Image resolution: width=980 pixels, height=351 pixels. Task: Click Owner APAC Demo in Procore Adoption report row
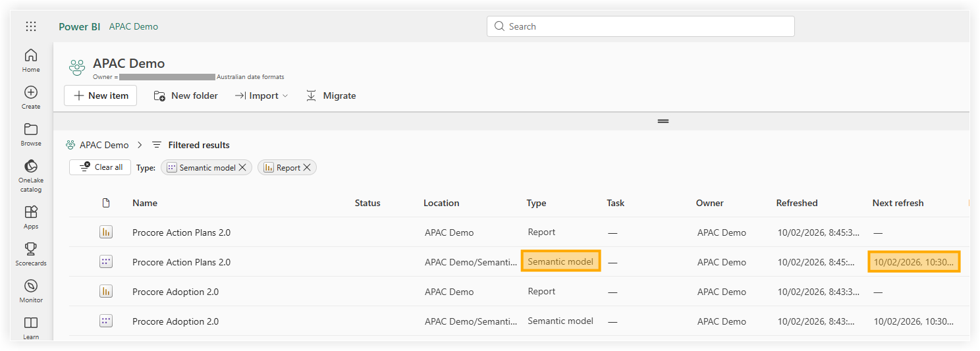pyautogui.click(x=722, y=292)
